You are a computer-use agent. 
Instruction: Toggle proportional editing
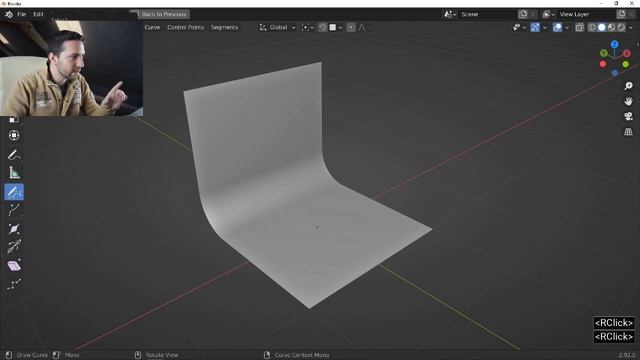[x=351, y=27]
